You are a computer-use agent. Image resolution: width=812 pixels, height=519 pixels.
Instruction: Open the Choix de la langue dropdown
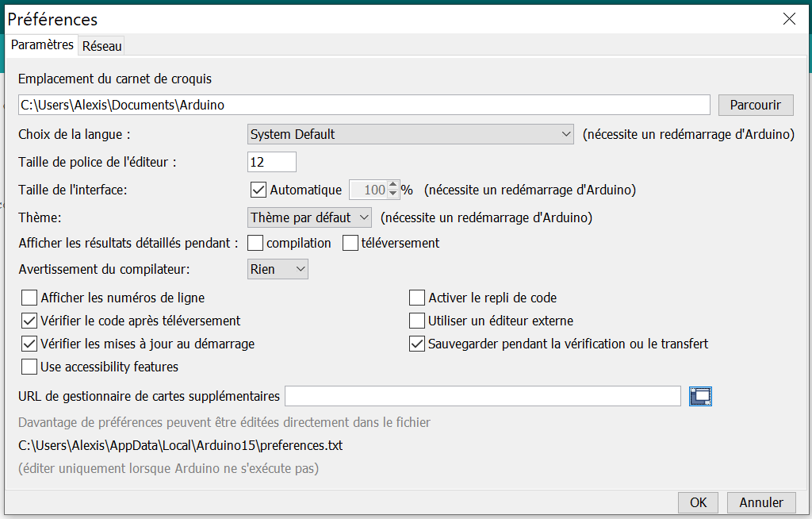pyautogui.click(x=410, y=134)
